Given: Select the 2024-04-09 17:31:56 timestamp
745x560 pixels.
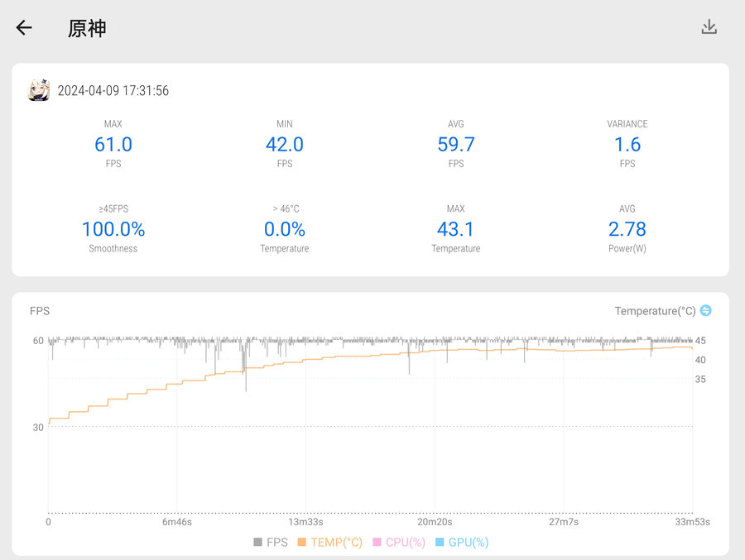Looking at the screenshot, I should pyautogui.click(x=113, y=91).
